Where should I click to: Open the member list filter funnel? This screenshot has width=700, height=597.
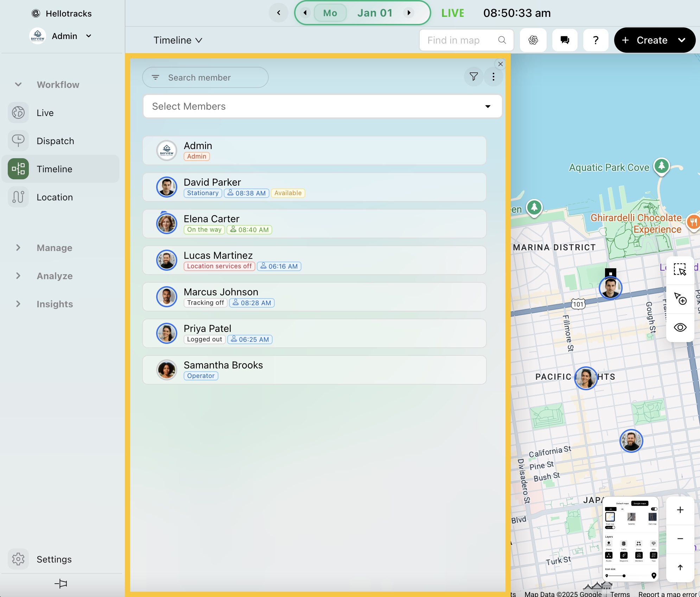click(473, 77)
